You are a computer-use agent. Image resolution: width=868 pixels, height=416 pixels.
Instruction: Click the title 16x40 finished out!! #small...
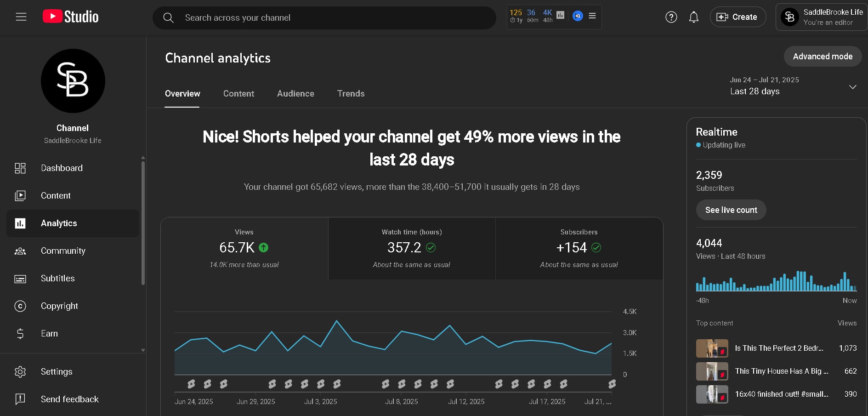782,394
